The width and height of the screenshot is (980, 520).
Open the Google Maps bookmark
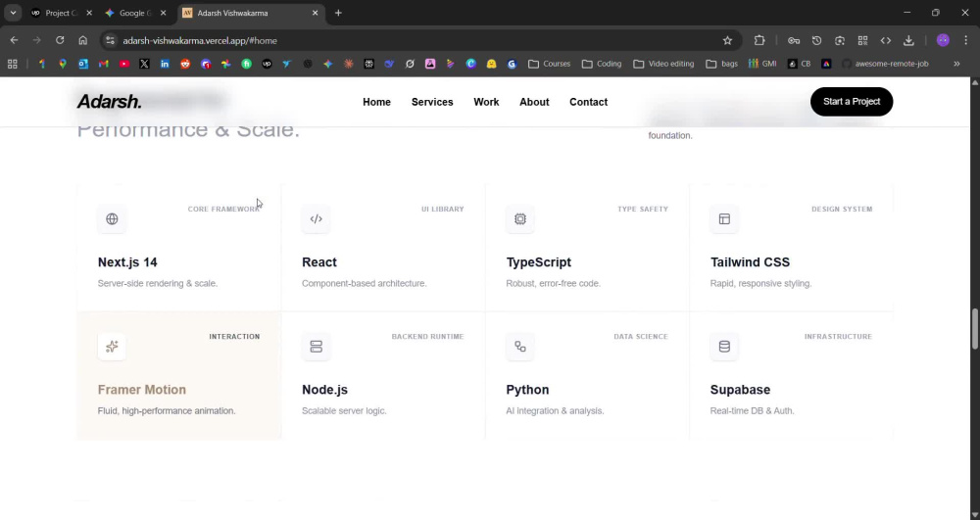63,64
